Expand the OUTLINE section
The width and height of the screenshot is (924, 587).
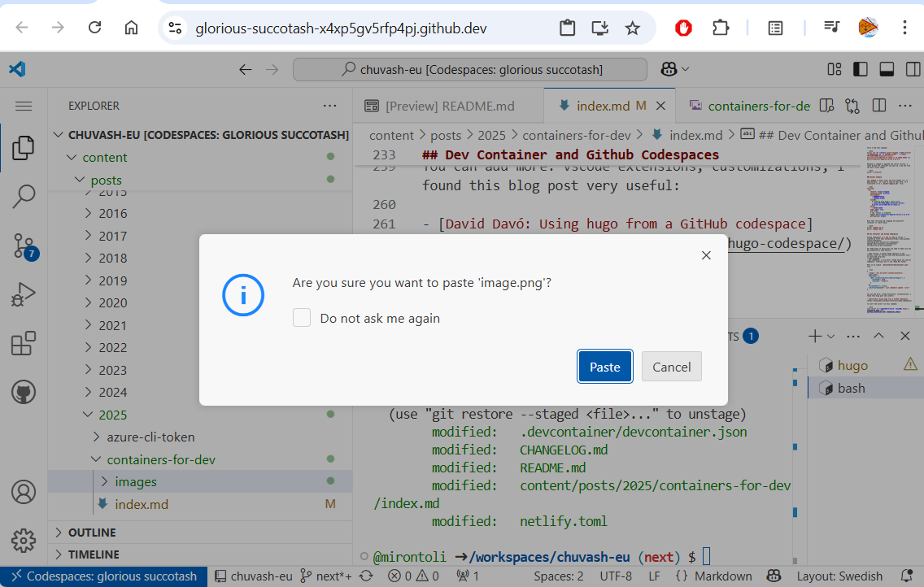(200, 533)
